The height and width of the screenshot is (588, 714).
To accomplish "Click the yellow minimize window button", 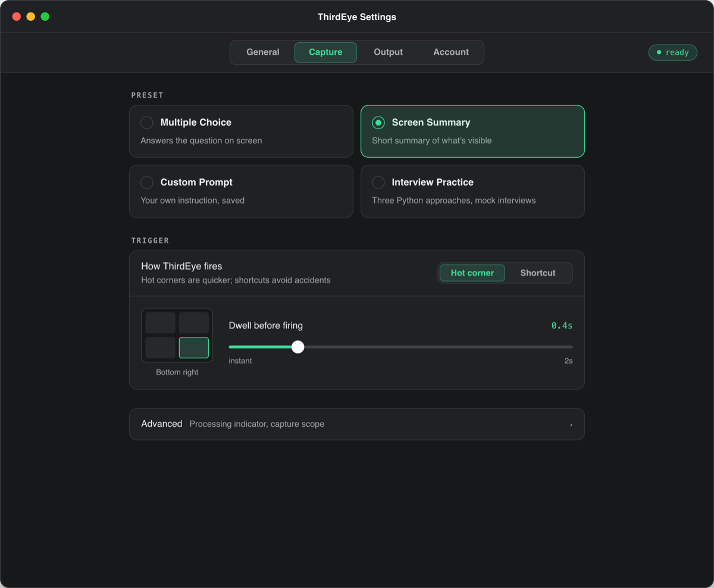I will [31, 17].
